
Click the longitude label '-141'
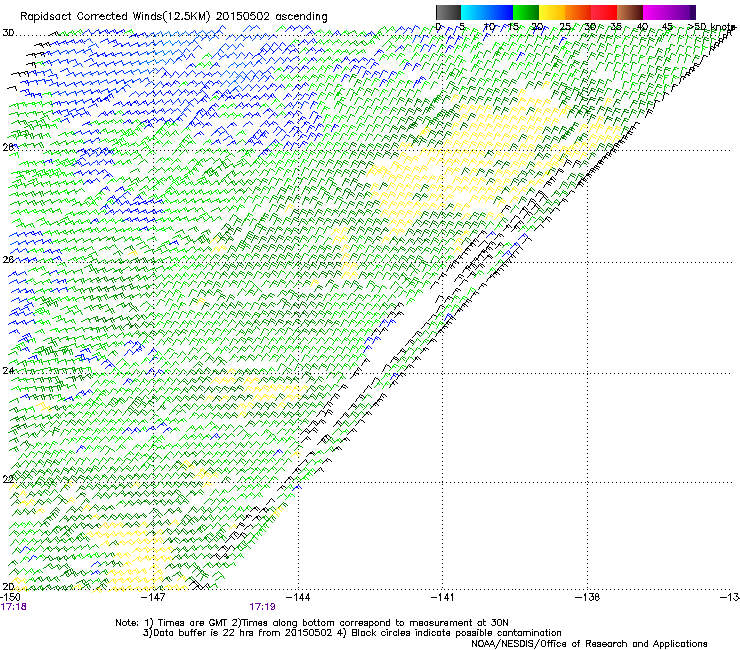[442, 597]
